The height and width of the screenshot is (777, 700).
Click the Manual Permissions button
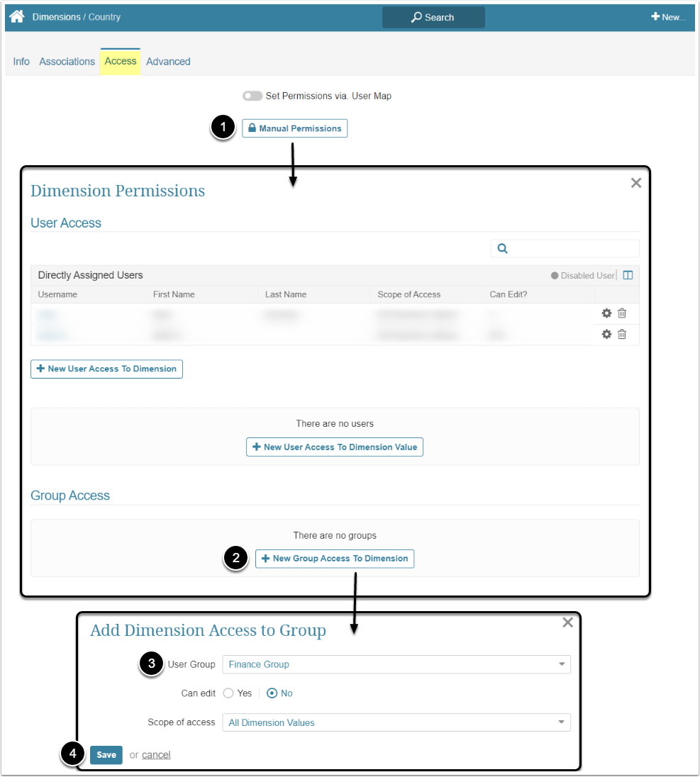pos(295,128)
